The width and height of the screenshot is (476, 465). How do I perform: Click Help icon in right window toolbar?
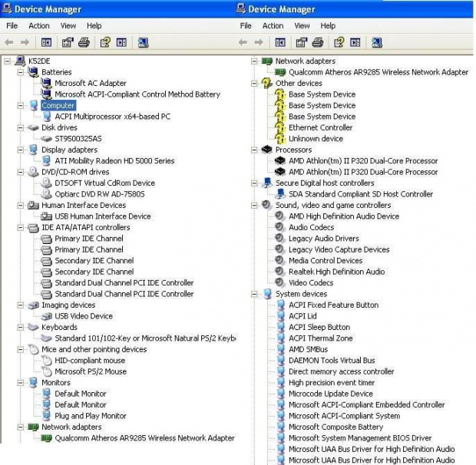[x=339, y=42]
